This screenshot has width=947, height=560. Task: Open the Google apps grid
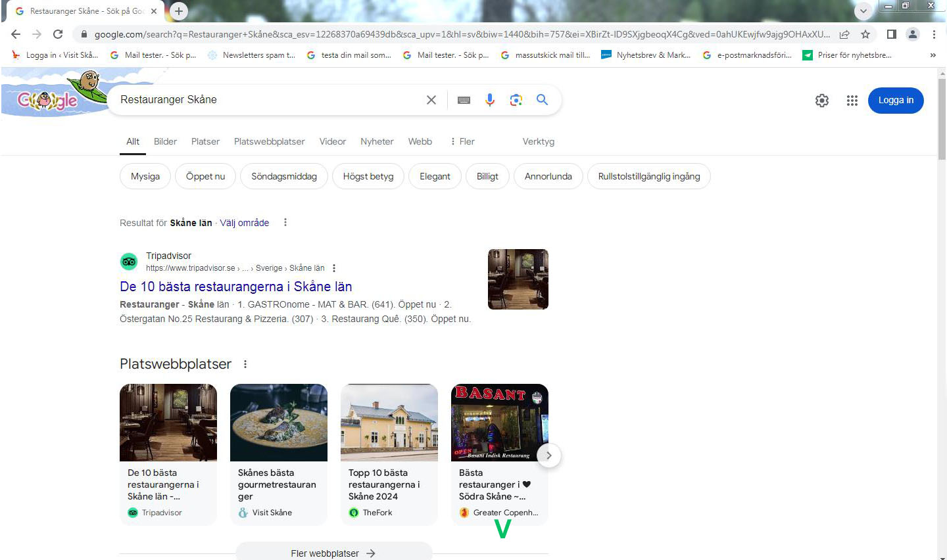852,101
